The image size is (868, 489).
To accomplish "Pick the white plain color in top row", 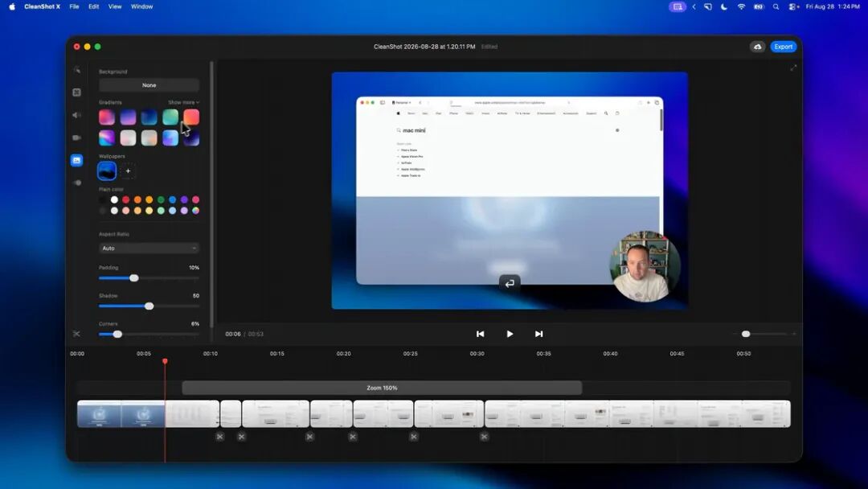I will click(114, 200).
